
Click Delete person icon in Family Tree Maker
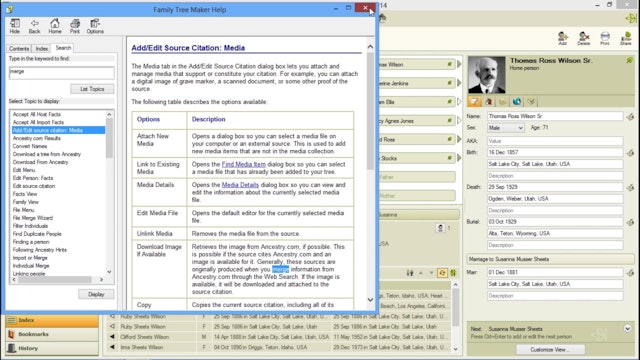click(x=584, y=38)
